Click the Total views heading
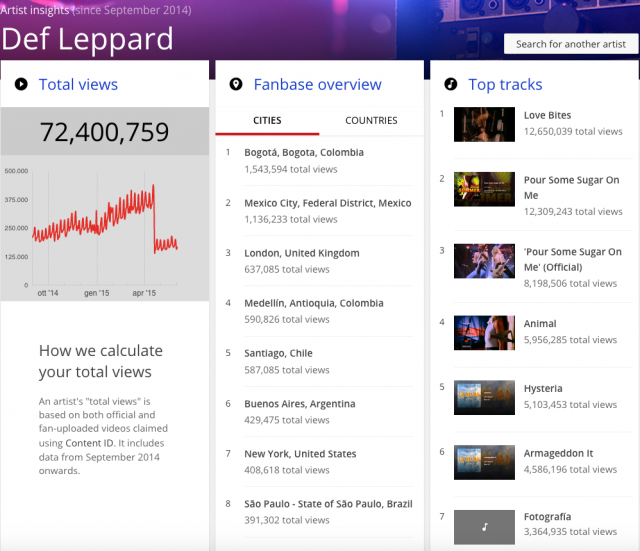 (78, 85)
